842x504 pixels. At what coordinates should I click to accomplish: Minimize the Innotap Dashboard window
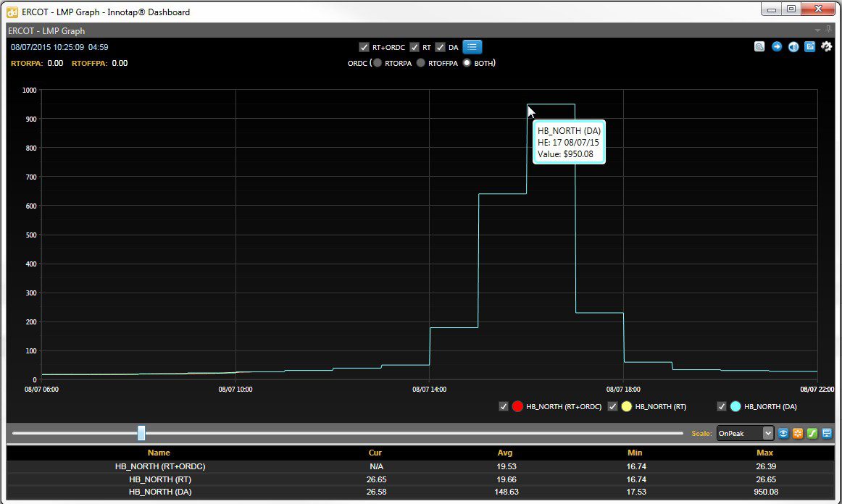[x=771, y=9]
